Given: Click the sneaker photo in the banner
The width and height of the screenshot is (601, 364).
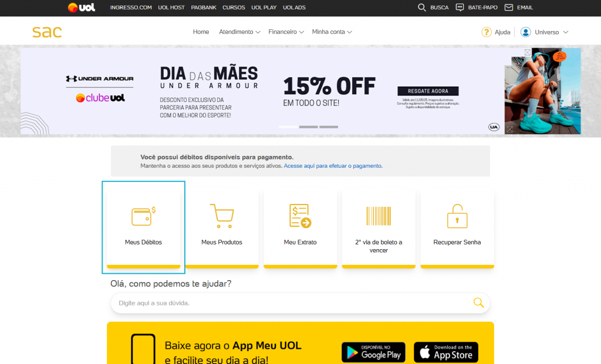Looking at the screenshot, I should (542, 91).
